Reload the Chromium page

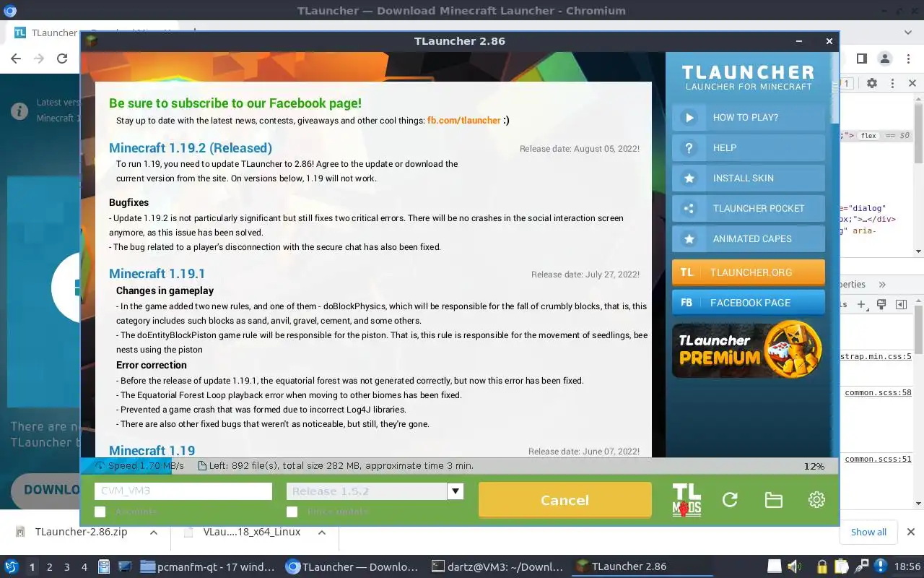(62, 59)
